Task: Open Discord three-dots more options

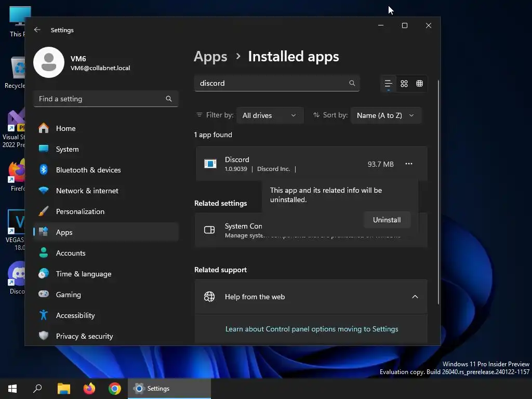Action: [409, 164]
